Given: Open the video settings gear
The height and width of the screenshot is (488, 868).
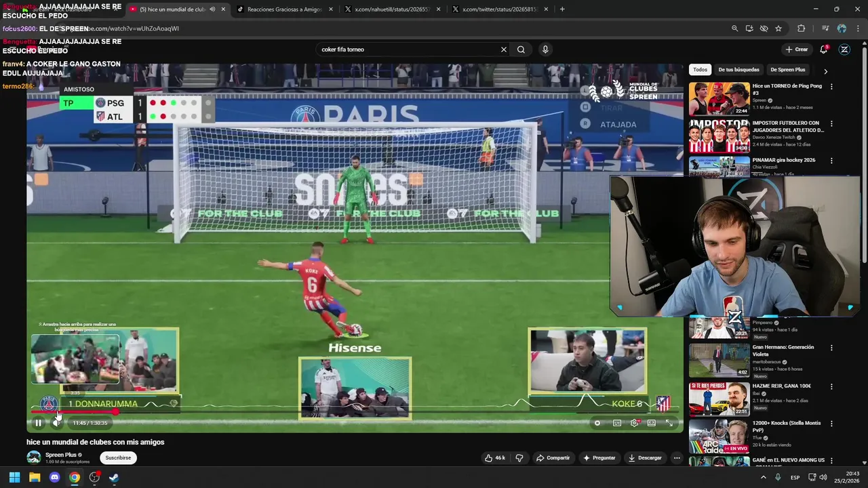Looking at the screenshot, I should [x=634, y=423].
